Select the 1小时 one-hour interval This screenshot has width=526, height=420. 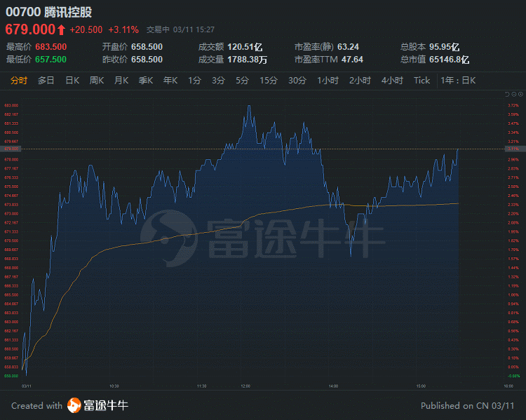pyautogui.click(x=328, y=81)
